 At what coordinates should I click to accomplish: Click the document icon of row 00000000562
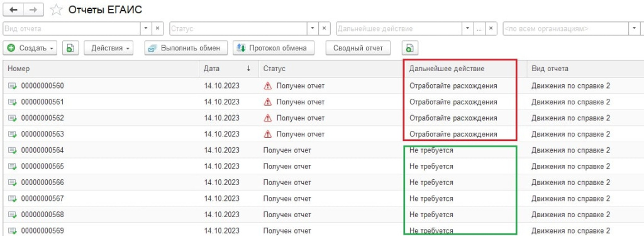pos(13,118)
